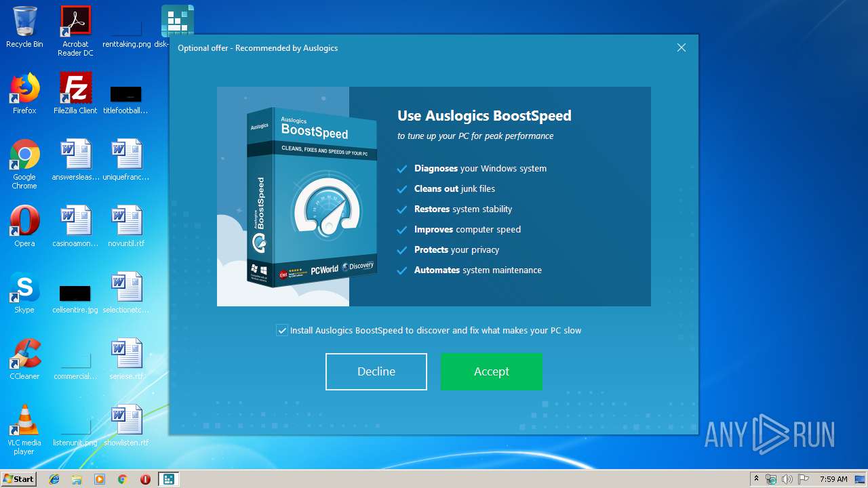Click the 'Diagnoses your Windows system' line

pyautogui.click(x=480, y=168)
